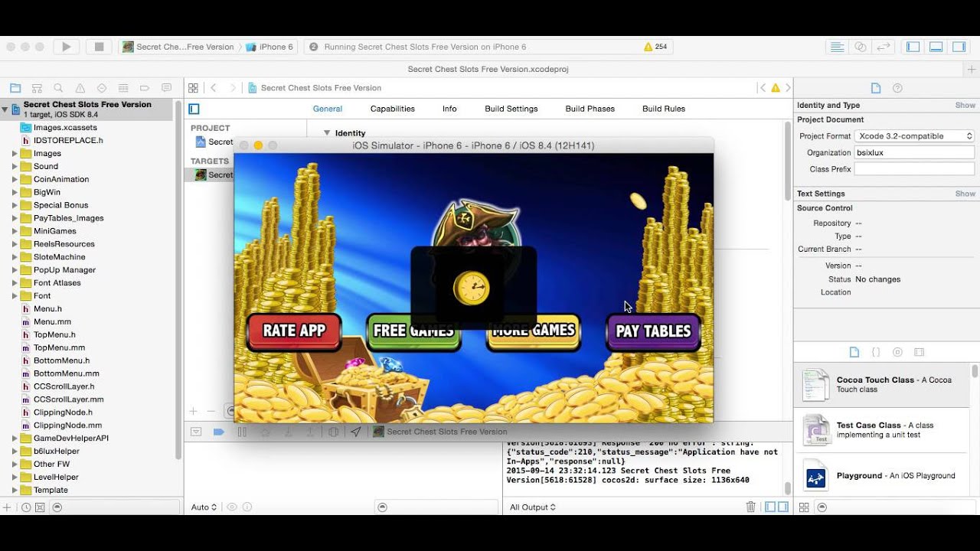
Task: Switch to the Build Phases tab
Action: (590, 109)
